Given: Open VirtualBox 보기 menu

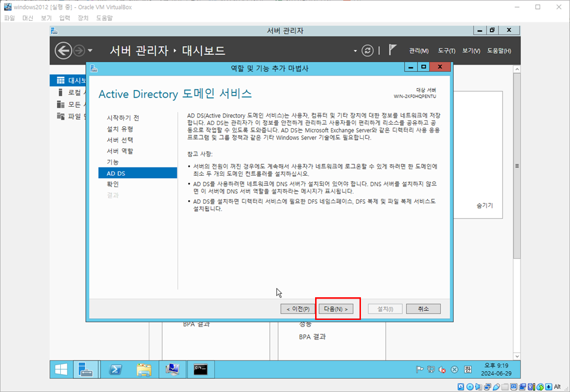Looking at the screenshot, I should [46, 18].
